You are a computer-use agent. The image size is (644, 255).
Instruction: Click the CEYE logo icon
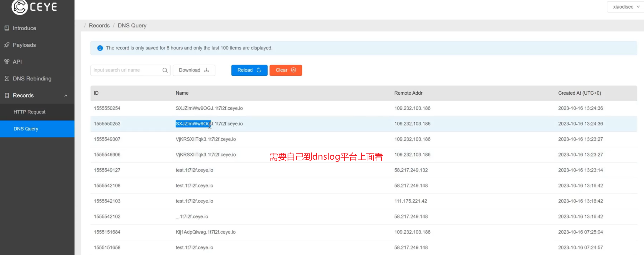(19, 7)
